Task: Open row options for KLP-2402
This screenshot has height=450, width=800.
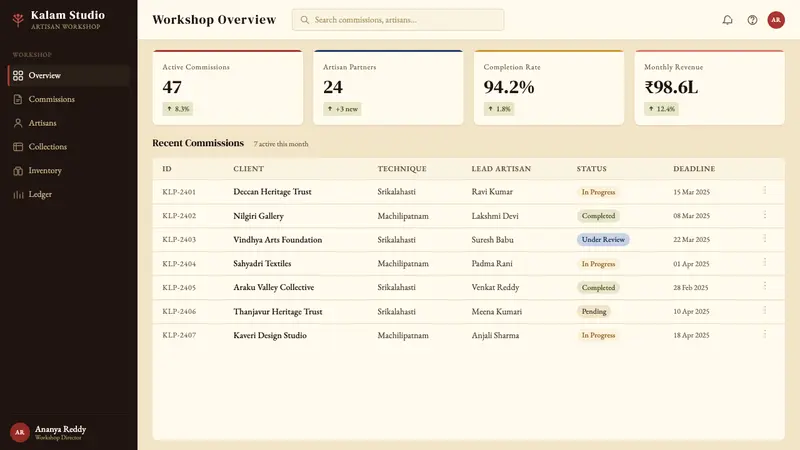Action: tap(764, 215)
